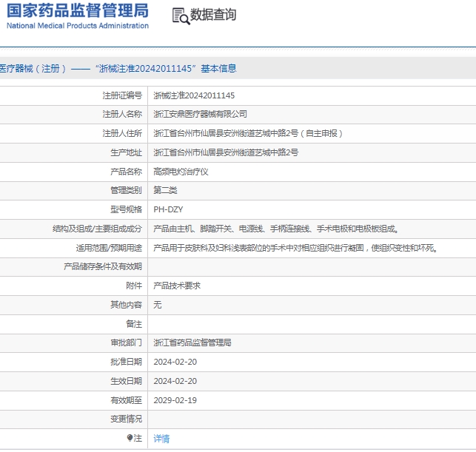Click the 注册证编号 label
The image size is (476, 452).
click(x=122, y=95)
